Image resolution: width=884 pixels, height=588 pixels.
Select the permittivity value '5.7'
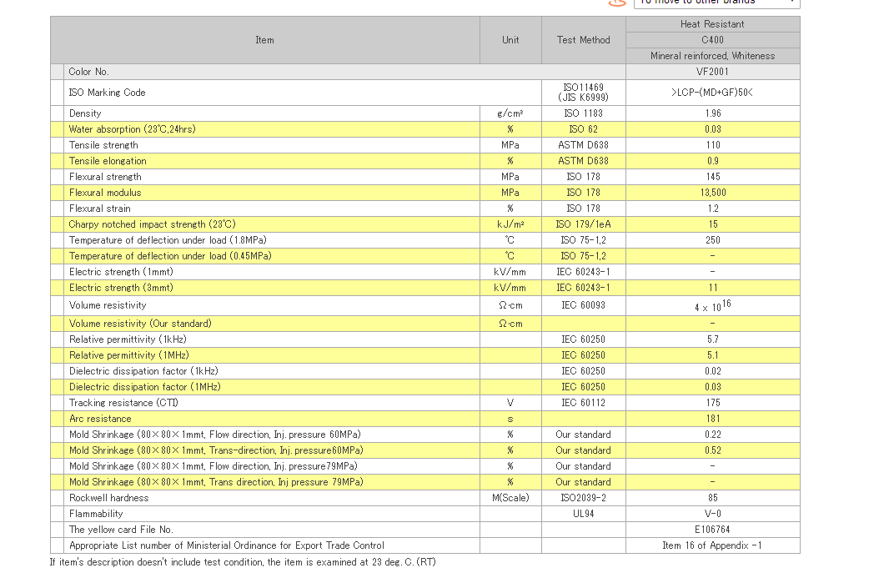click(712, 339)
